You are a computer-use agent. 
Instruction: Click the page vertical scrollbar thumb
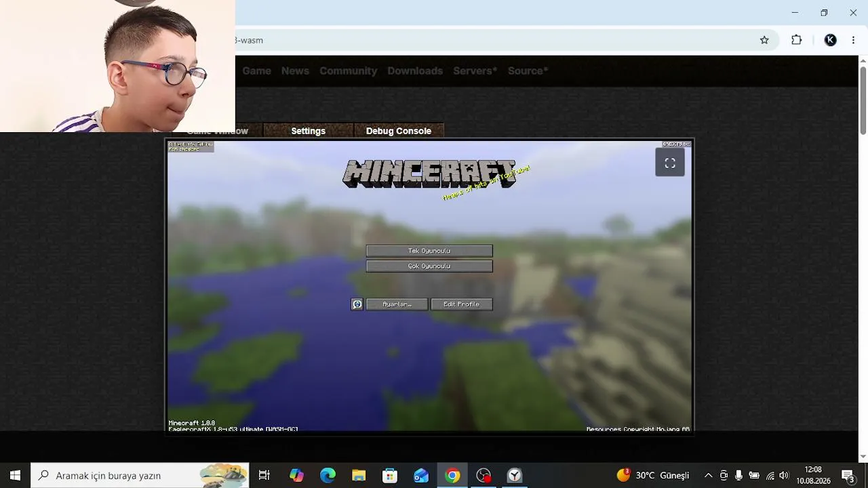tap(863, 100)
